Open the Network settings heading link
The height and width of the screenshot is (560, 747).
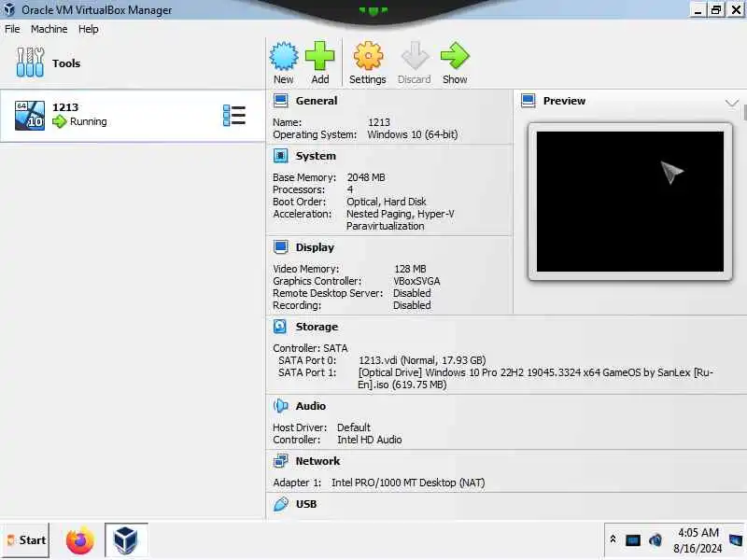point(317,461)
